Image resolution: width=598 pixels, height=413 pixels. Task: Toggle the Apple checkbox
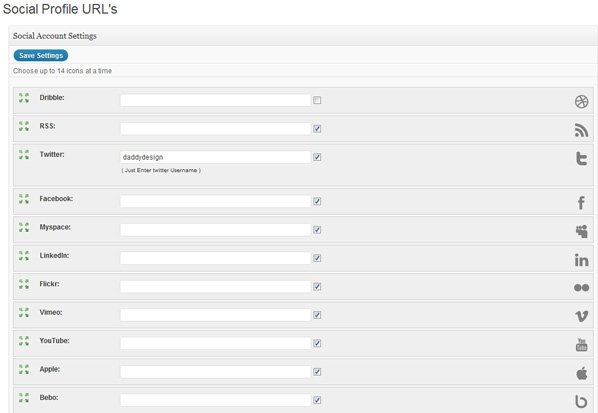[317, 372]
